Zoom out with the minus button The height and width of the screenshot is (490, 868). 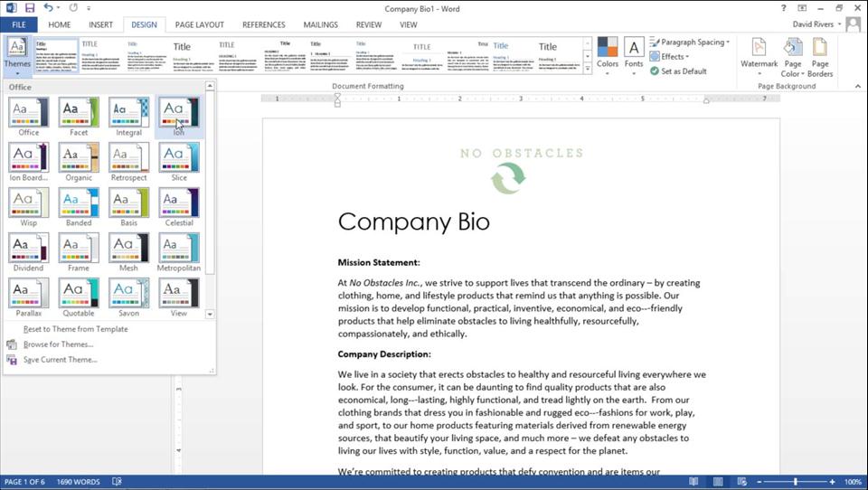[759, 482]
